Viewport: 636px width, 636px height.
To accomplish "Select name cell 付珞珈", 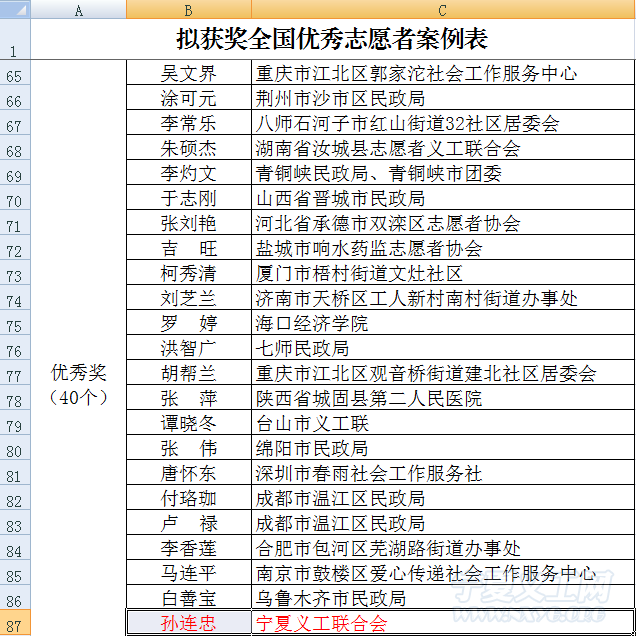I will tap(189, 497).
